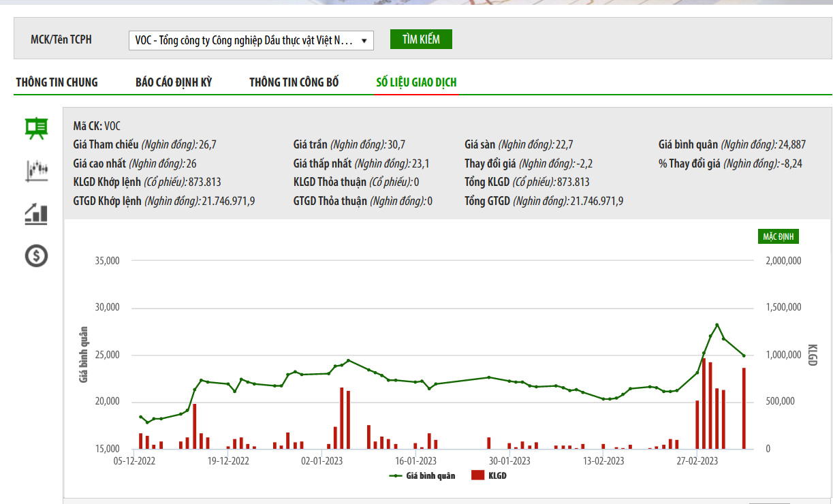This screenshot has height=504, width=833.
Task: Hide the KLGD series via its legend
Action: (489, 475)
